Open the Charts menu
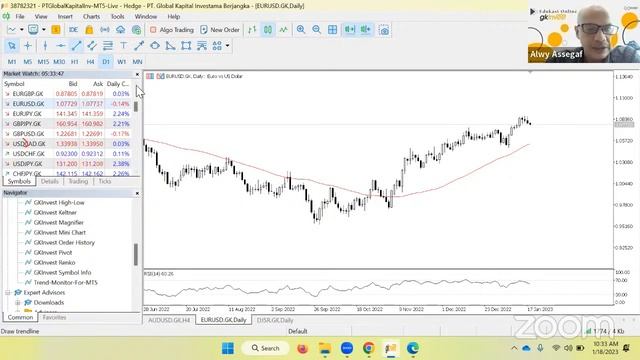The image size is (640, 360). (91, 17)
